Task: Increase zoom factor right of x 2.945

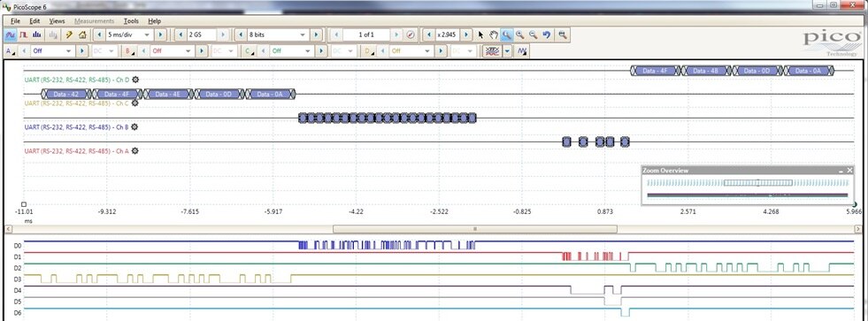Action: point(466,34)
